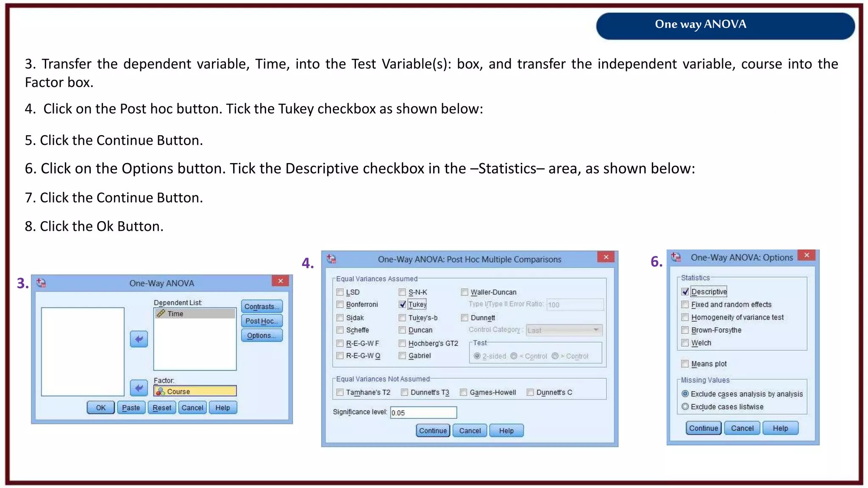Click the arrow button beside the Factor box
868x488 pixels.
click(139, 388)
